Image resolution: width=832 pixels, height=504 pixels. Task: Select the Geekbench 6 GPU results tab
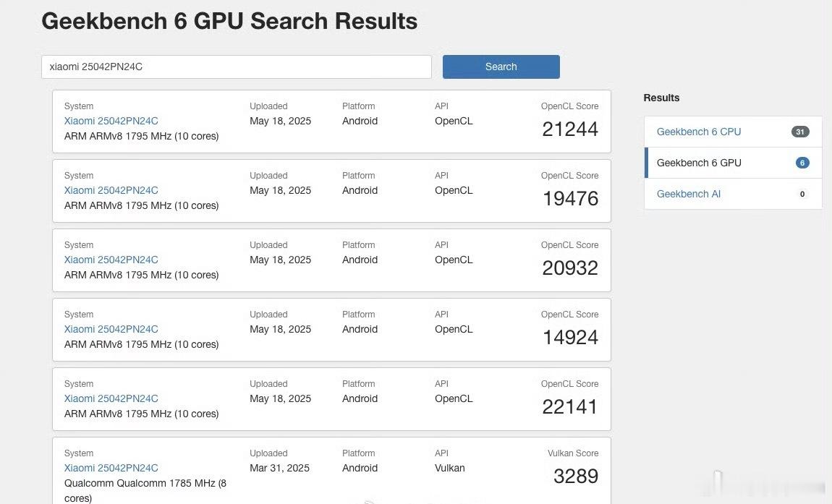click(x=698, y=163)
